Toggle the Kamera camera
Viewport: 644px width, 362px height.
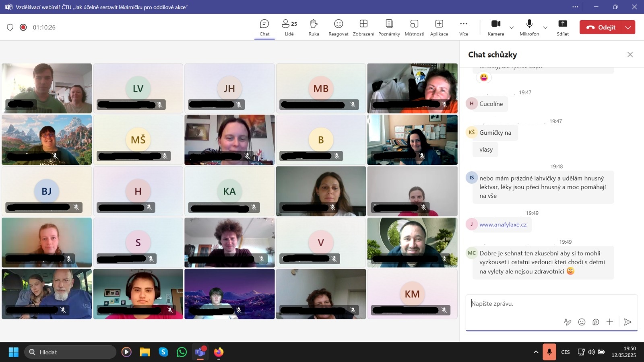click(496, 27)
